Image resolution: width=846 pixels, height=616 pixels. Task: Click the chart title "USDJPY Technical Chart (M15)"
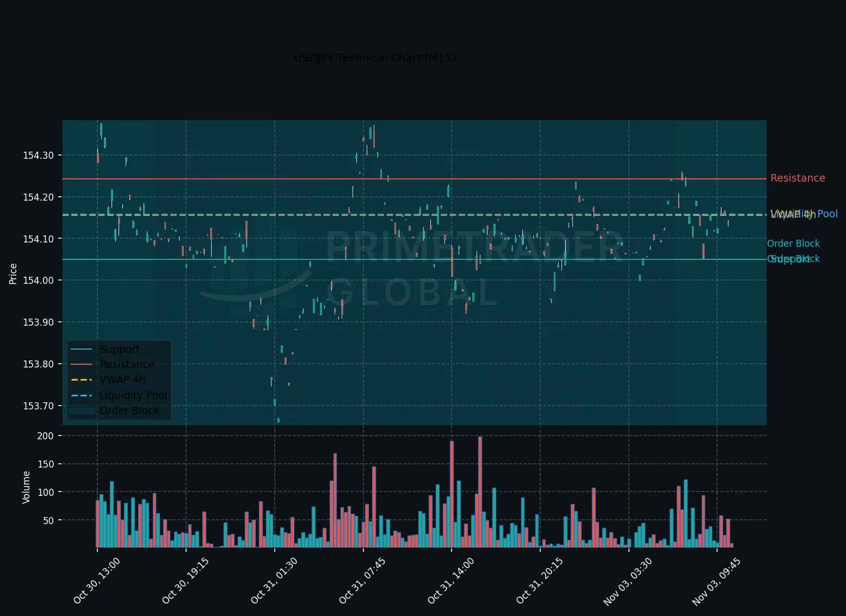click(375, 58)
